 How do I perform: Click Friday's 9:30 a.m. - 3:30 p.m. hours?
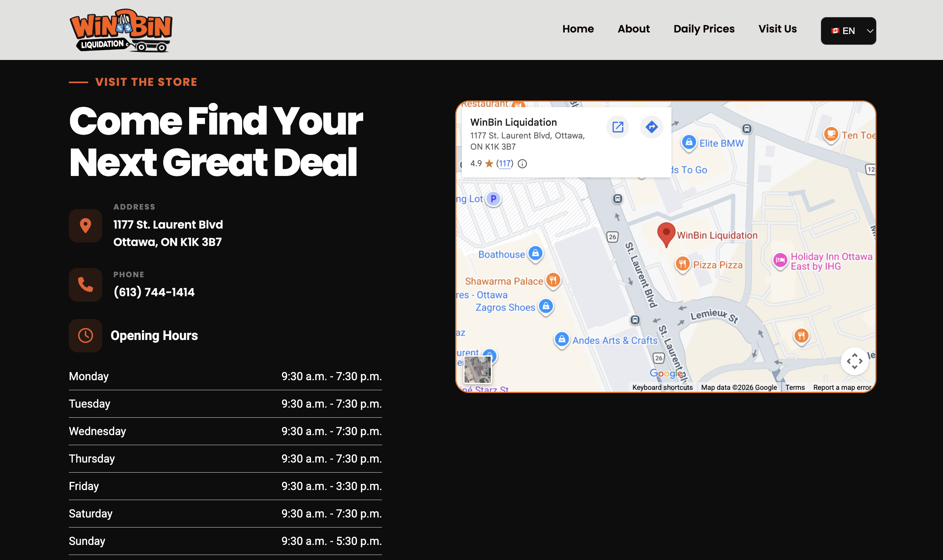coord(331,486)
